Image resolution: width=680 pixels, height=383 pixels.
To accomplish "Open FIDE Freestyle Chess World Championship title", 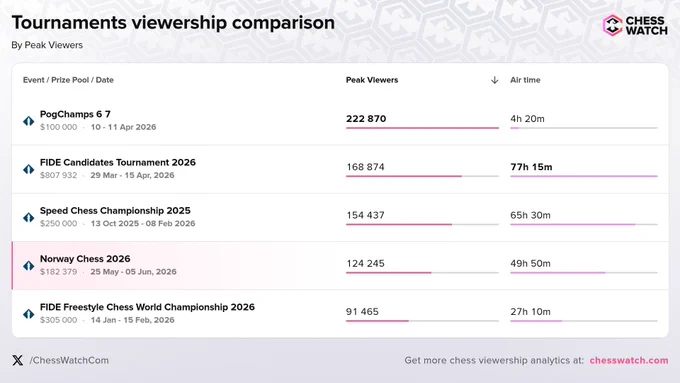I will click(x=147, y=307).
